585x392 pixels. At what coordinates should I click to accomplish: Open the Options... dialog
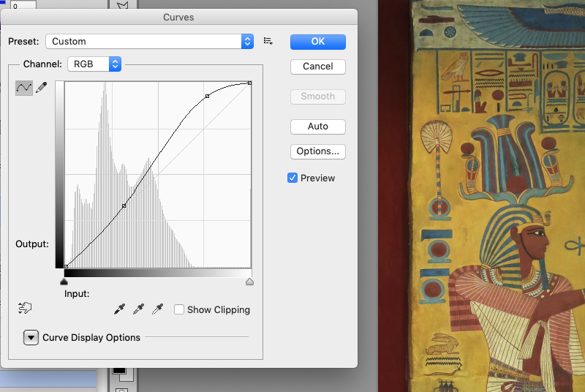(318, 152)
